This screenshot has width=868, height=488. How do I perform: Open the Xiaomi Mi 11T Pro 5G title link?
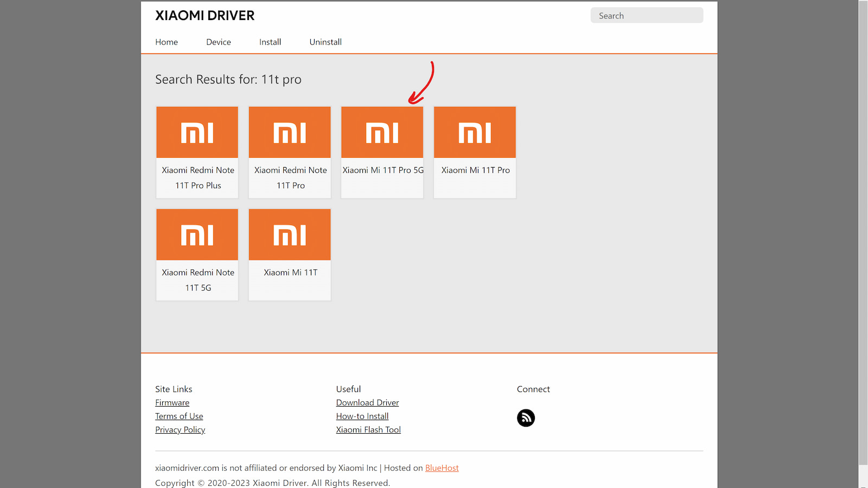click(x=383, y=170)
